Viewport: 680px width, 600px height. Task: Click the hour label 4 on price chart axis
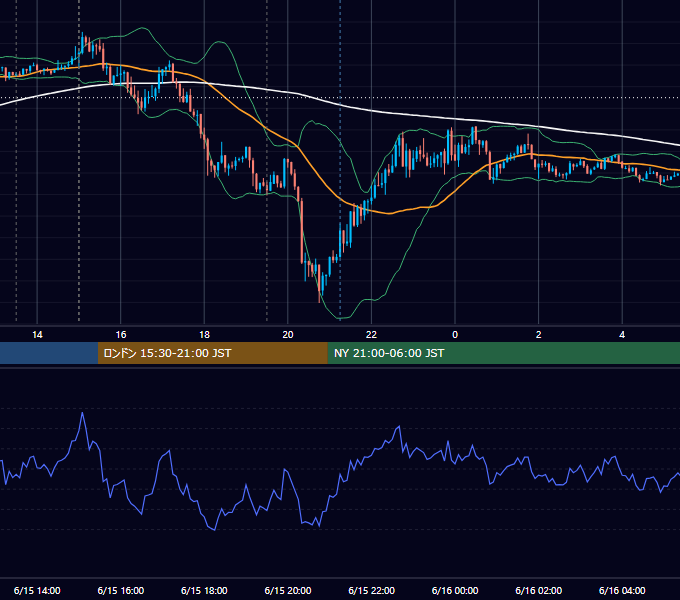click(622, 335)
